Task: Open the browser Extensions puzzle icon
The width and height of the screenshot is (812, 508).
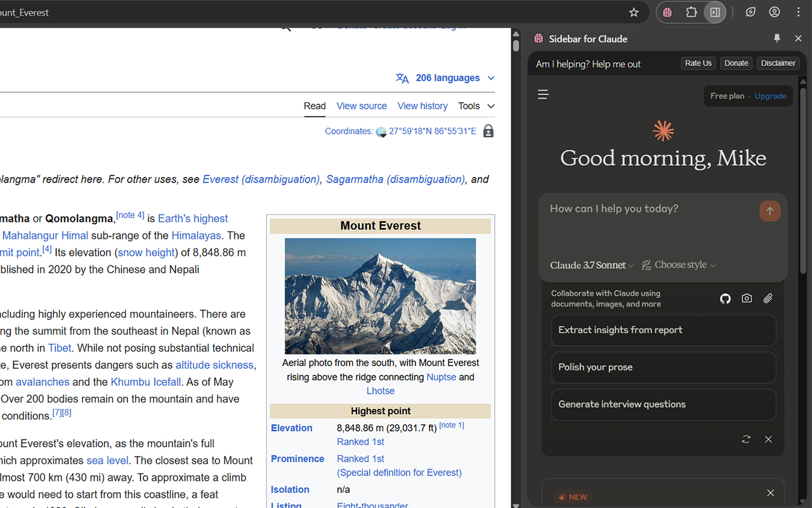Action: point(691,12)
